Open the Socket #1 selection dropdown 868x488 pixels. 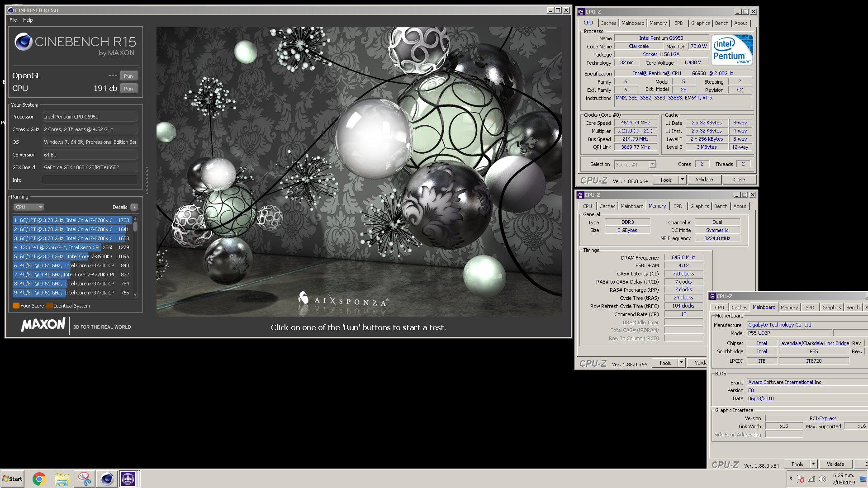(635, 165)
